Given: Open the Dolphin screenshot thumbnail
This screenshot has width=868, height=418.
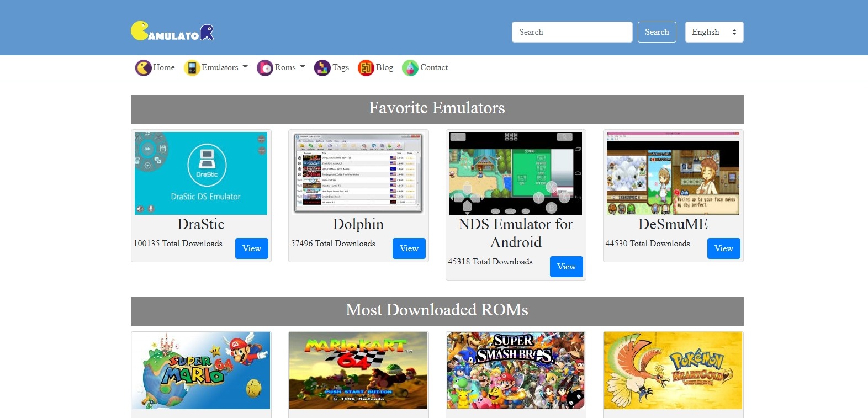Looking at the screenshot, I should [x=358, y=173].
